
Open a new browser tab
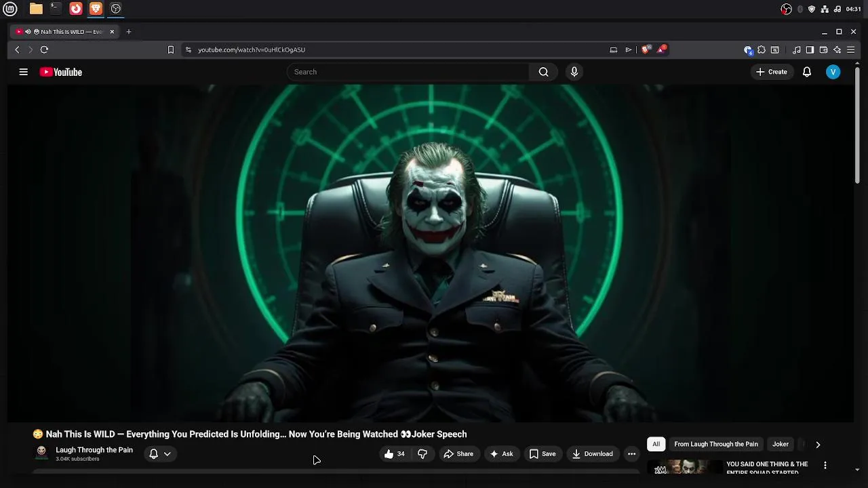129,32
